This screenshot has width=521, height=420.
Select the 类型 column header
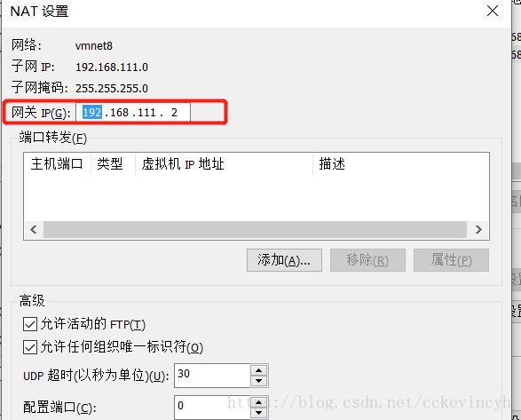[x=114, y=164]
